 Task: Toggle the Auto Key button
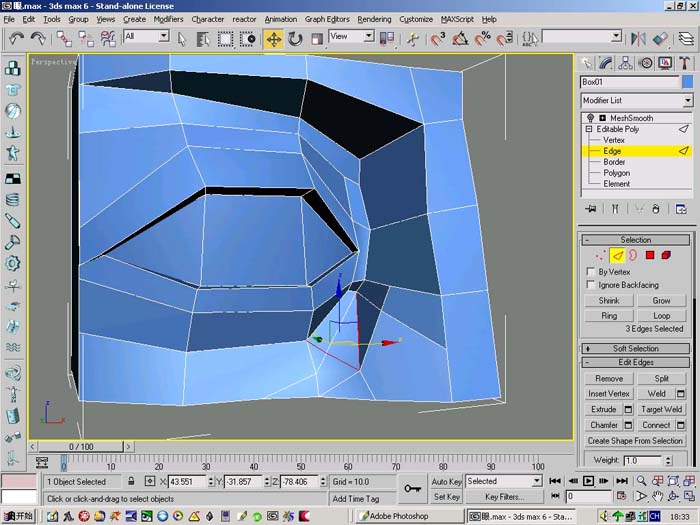pos(446,482)
